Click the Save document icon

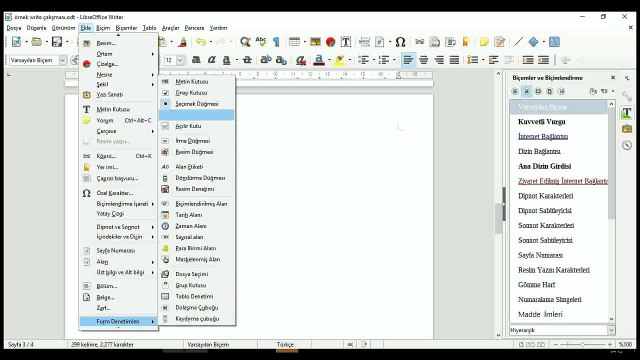[57, 42]
